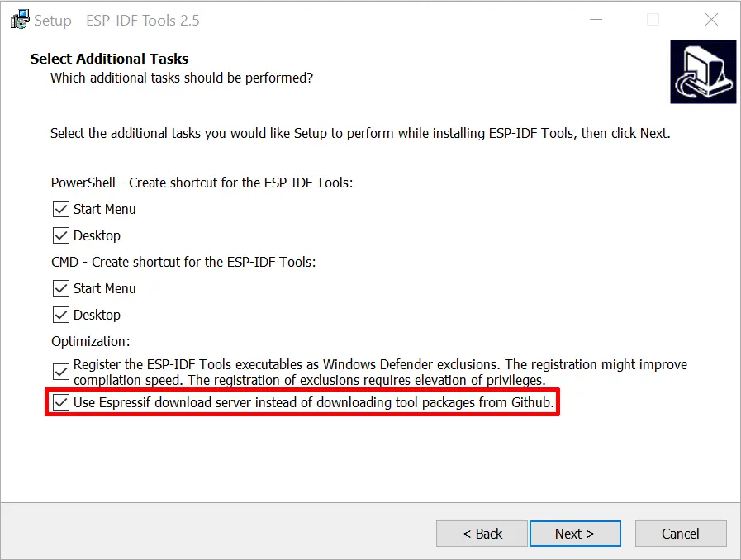
Task: Click the computer installer wizard image
Action: [703, 72]
